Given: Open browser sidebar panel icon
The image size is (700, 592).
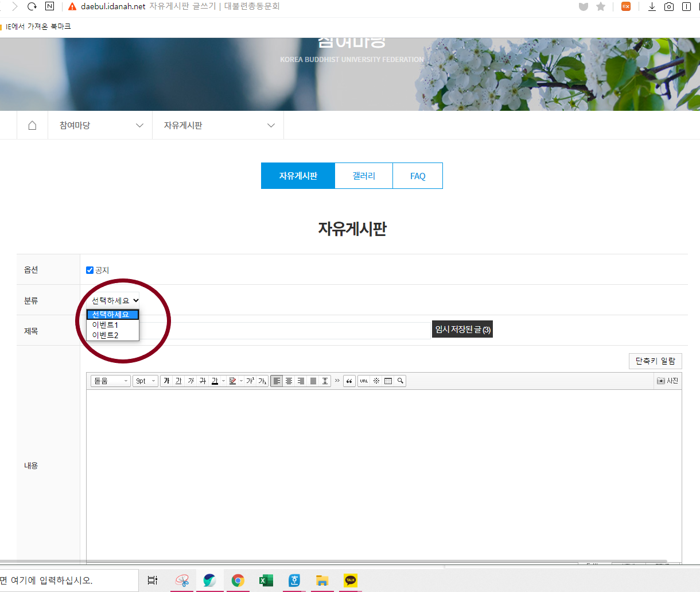Looking at the screenshot, I should [x=686, y=6].
